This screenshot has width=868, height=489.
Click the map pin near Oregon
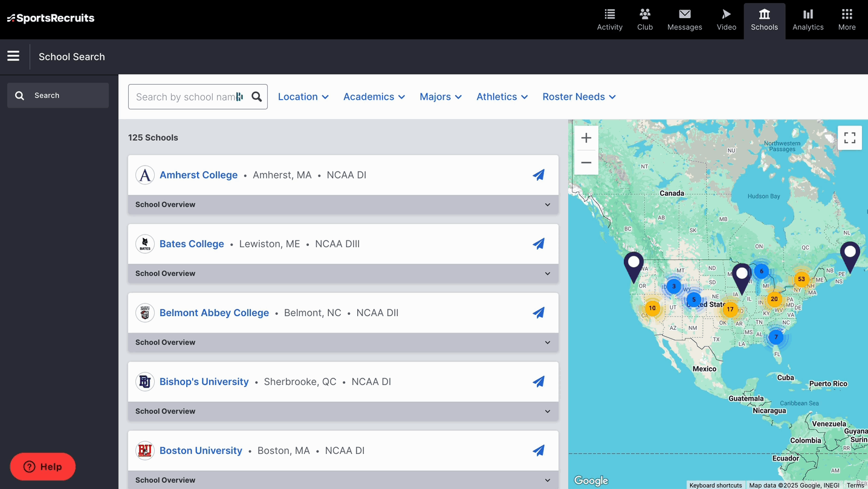point(633,267)
